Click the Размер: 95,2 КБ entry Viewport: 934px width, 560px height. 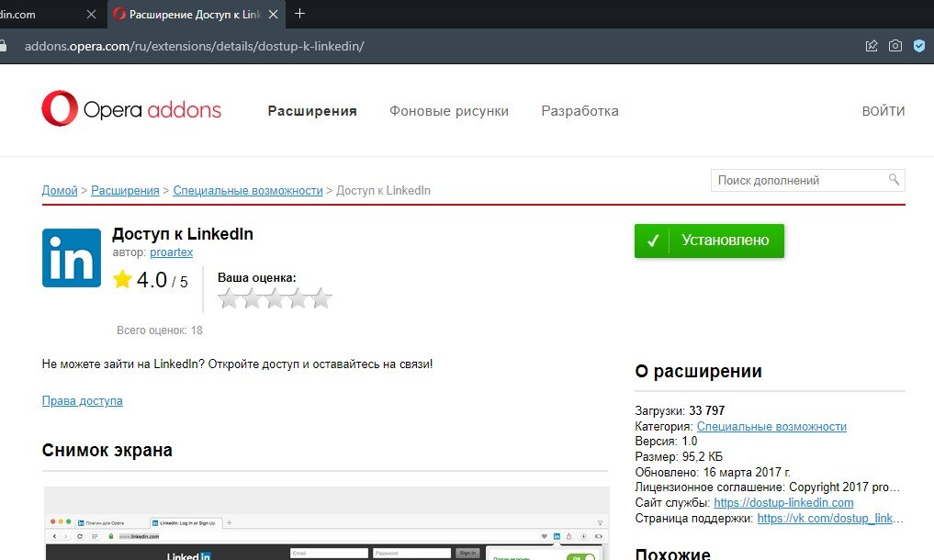click(x=679, y=456)
